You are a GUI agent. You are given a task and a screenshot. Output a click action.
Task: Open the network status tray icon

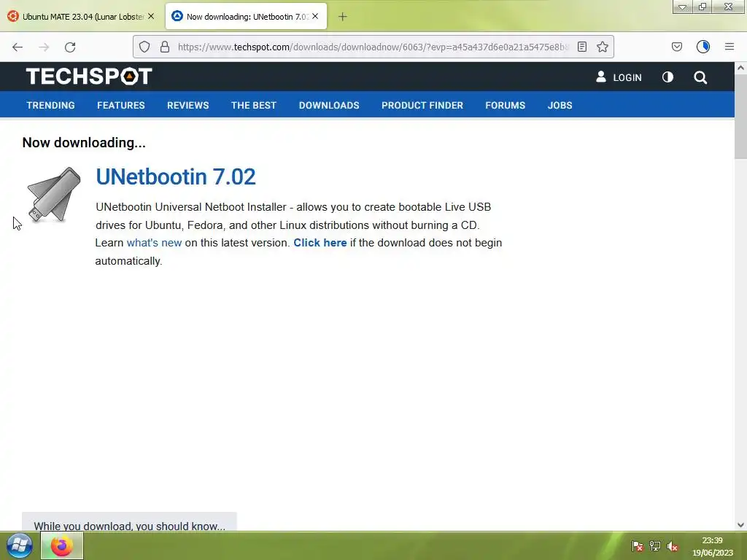(x=655, y=546)
